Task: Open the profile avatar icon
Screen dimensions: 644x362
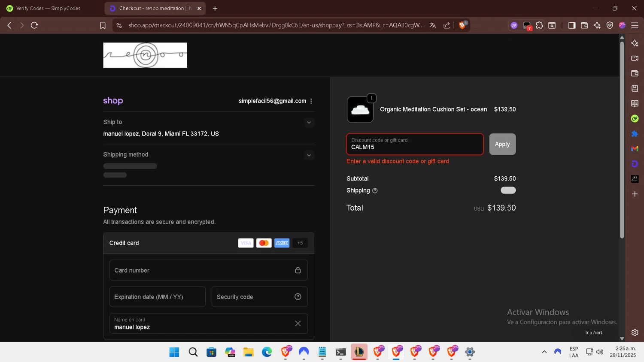Action: click(x=622, y=25)
